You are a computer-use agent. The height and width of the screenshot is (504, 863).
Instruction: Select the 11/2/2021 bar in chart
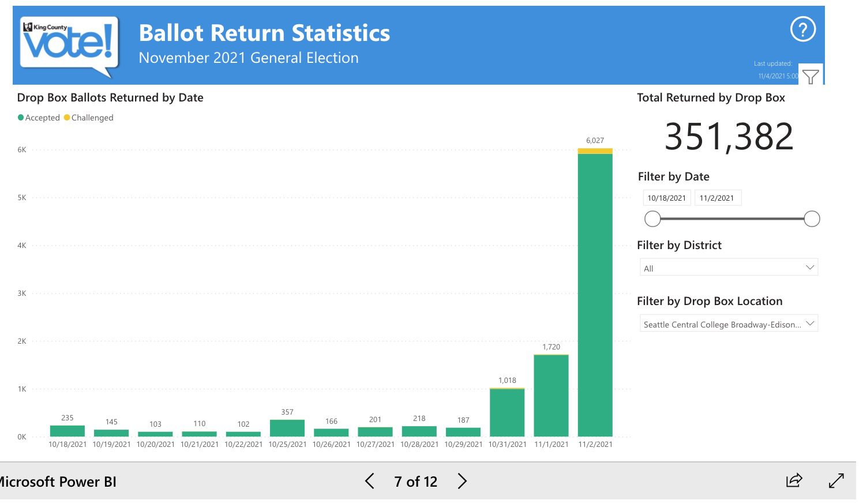[595, 294]
